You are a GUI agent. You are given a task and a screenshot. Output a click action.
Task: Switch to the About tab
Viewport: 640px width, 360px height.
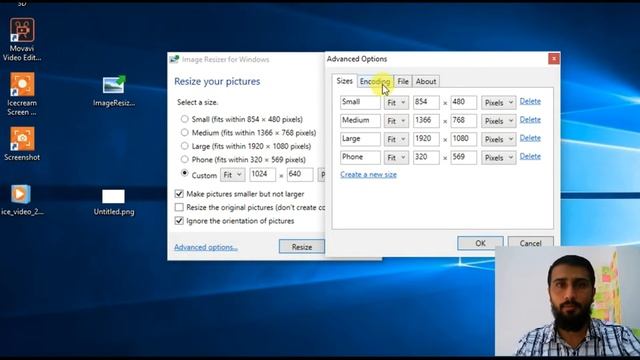(x=426, y=82)
